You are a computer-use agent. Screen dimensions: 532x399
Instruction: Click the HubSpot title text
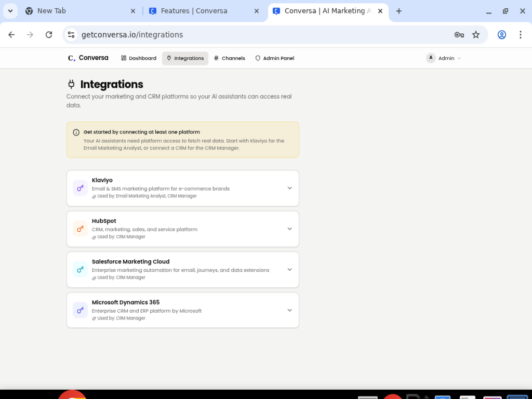(104, 221)
